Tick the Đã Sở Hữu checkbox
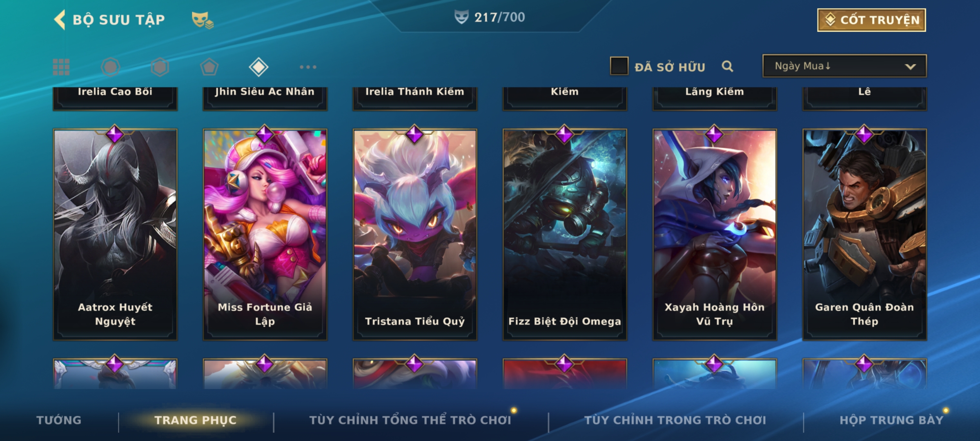Screen dimensions: 980x441 click(x=619, y=66)
